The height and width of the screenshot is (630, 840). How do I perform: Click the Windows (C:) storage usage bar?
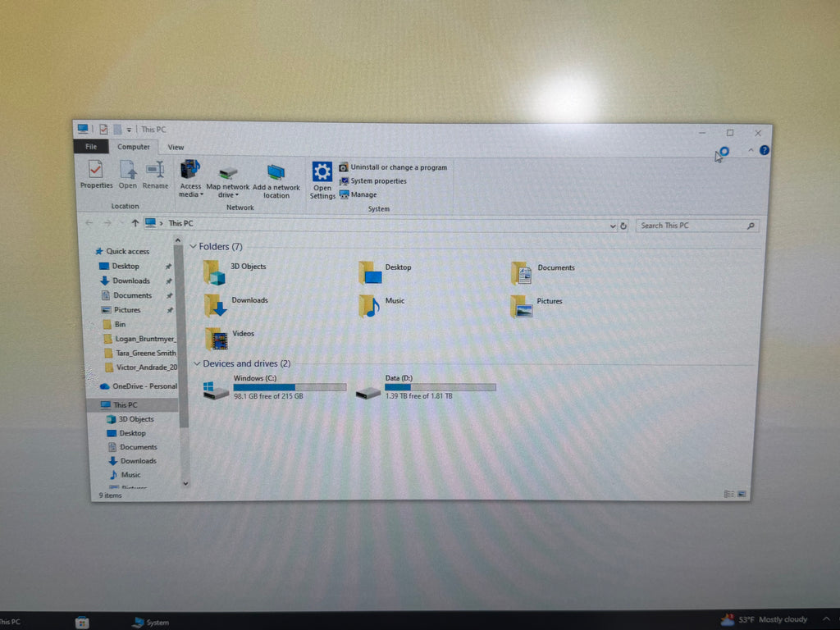tap(290, 387)
